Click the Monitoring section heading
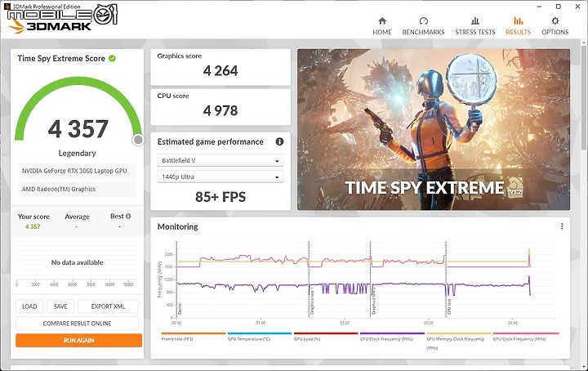The width and height of the screenshot is (588, 371). pyautogui.click(x=177, y=226)
